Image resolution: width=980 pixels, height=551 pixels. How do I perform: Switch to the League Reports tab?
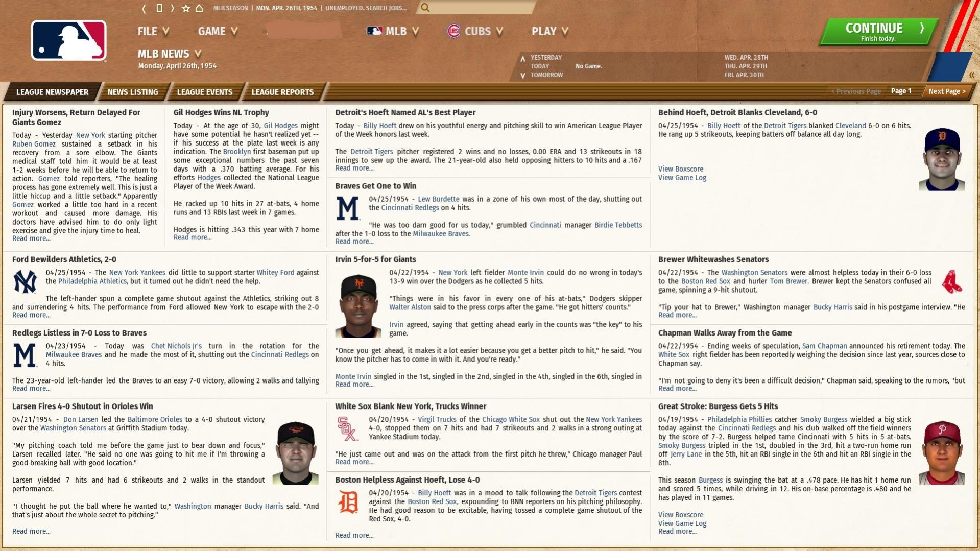[x=282, y=92]
